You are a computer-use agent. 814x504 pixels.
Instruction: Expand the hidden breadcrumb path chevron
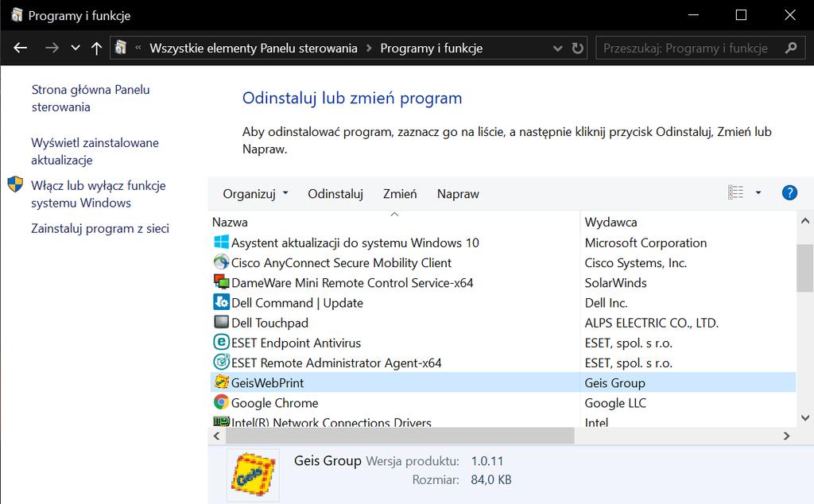(x=138, y=48)
